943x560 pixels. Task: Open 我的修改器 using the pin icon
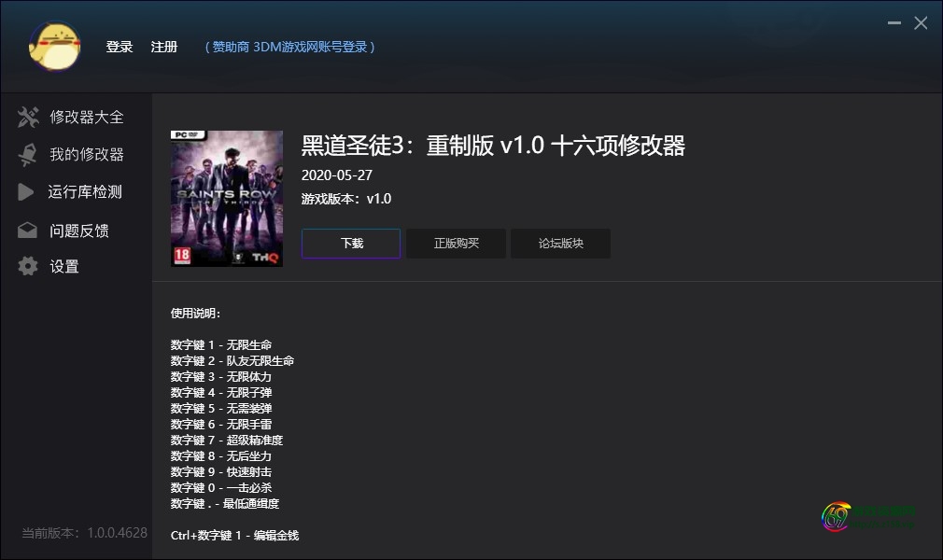point(27,154)
